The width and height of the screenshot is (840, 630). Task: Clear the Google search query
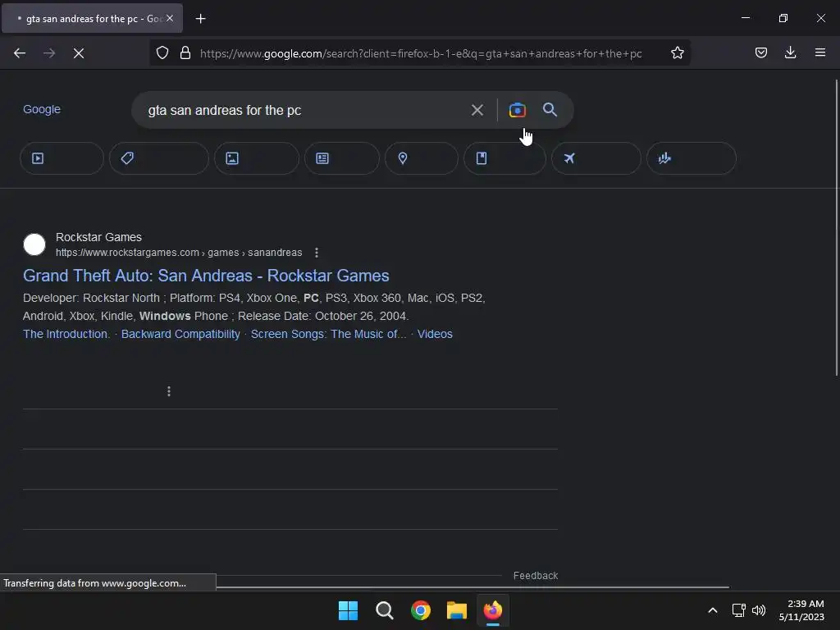click(477, 110)
